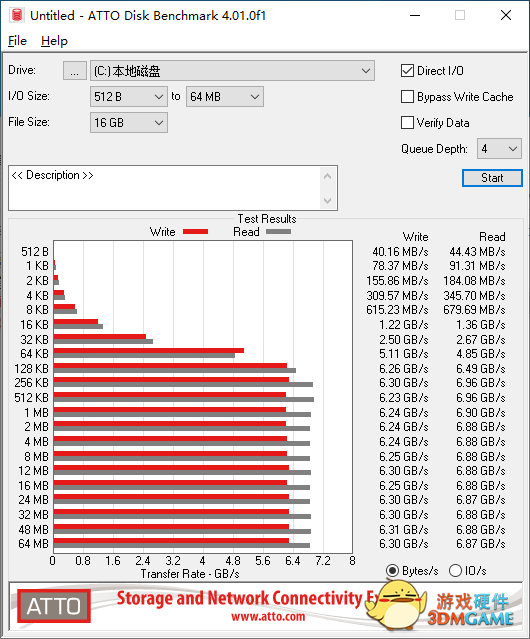Click the description scrollbar down arrow
530x639 pixels.
pyautogui.click(x=328, y=201)
